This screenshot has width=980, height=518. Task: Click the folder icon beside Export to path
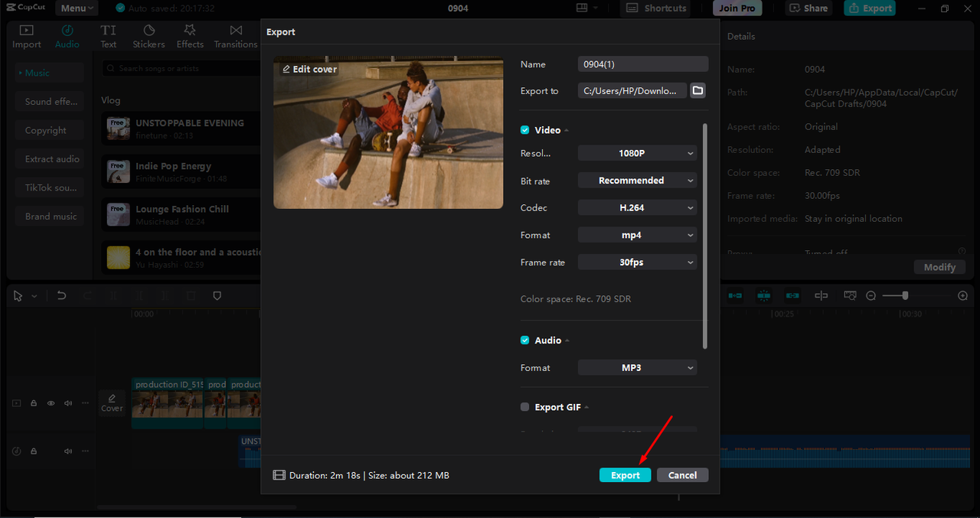tap(697, 90)
